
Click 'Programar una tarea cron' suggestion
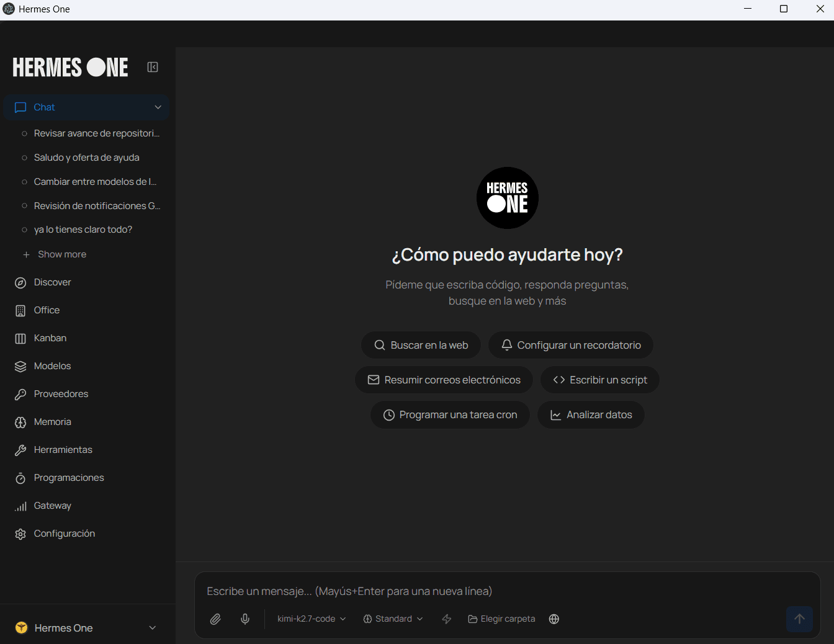[x=451, y=414]
